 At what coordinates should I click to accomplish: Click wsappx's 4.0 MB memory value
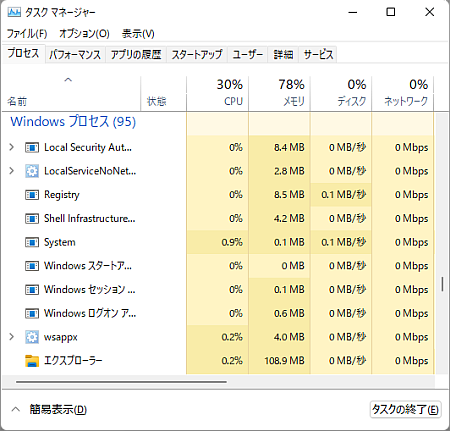tap(289, 337)
